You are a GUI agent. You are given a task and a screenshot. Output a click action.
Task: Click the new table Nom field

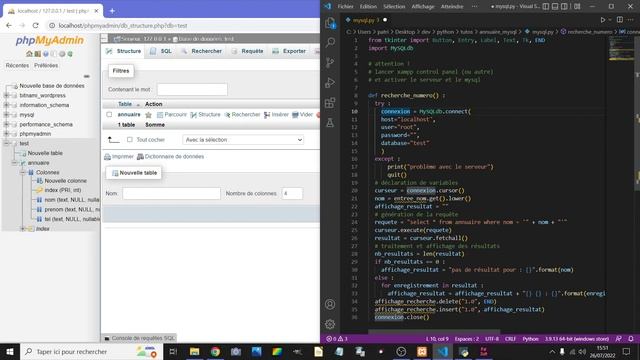tap(171, 193)
